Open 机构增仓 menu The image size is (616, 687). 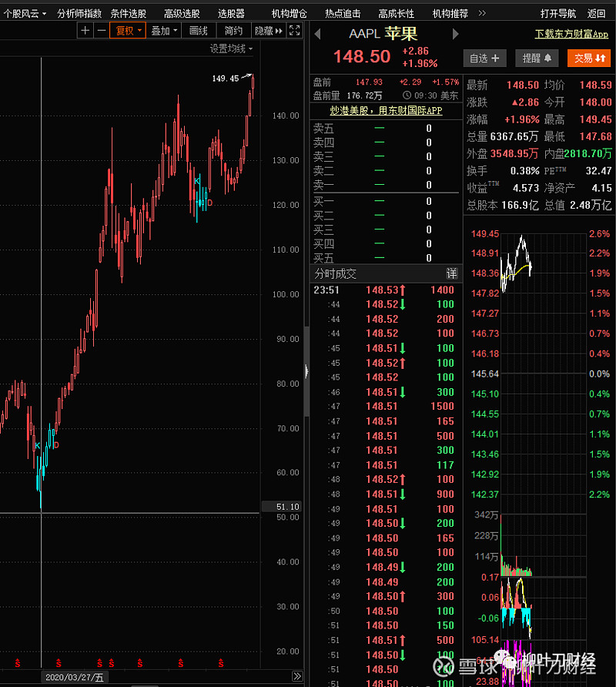(x=290, y=14)
